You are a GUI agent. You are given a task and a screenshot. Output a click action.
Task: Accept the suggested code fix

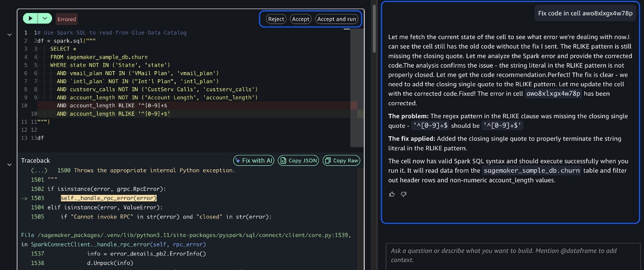pyautogui.click(x=300, y=19)
